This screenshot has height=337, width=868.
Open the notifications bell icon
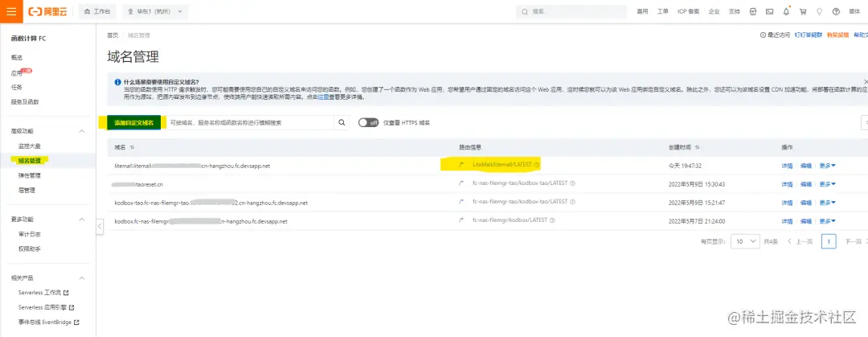(786, 11)
